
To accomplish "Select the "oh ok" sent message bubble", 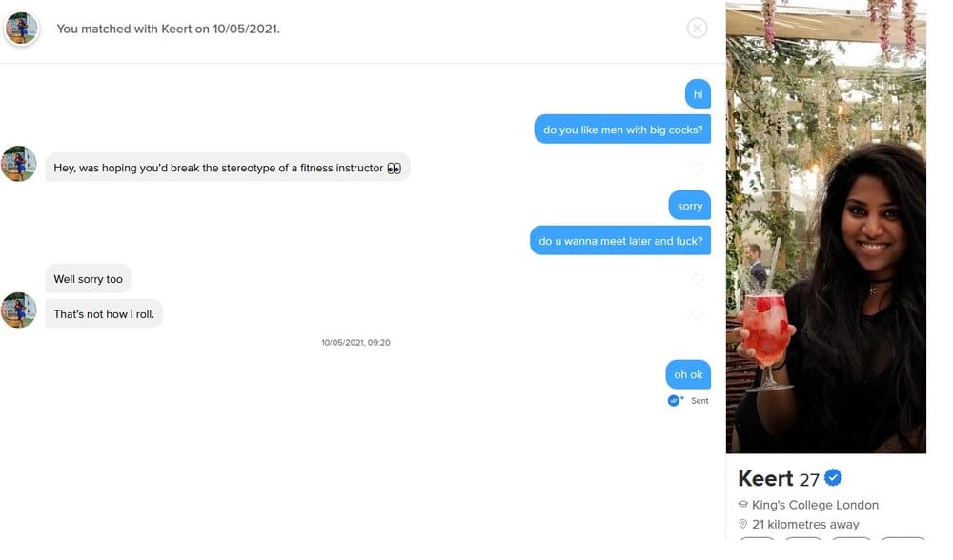I will pos(688,374).
